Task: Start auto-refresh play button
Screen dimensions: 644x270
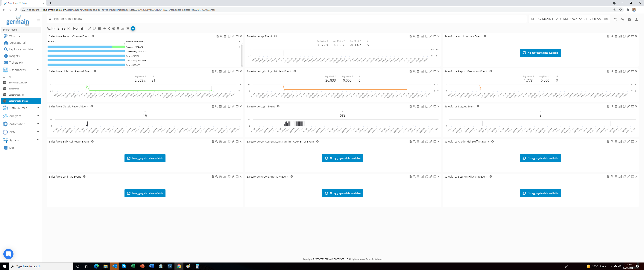Action: (x=622, y=19)
